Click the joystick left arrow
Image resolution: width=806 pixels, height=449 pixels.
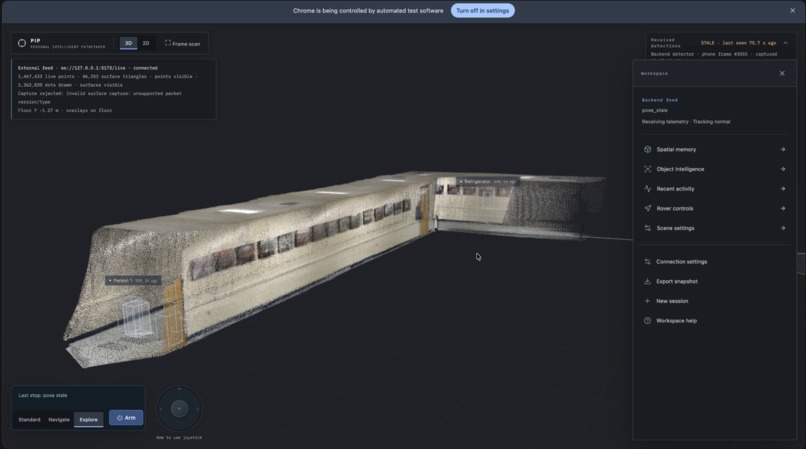[160, 409]
